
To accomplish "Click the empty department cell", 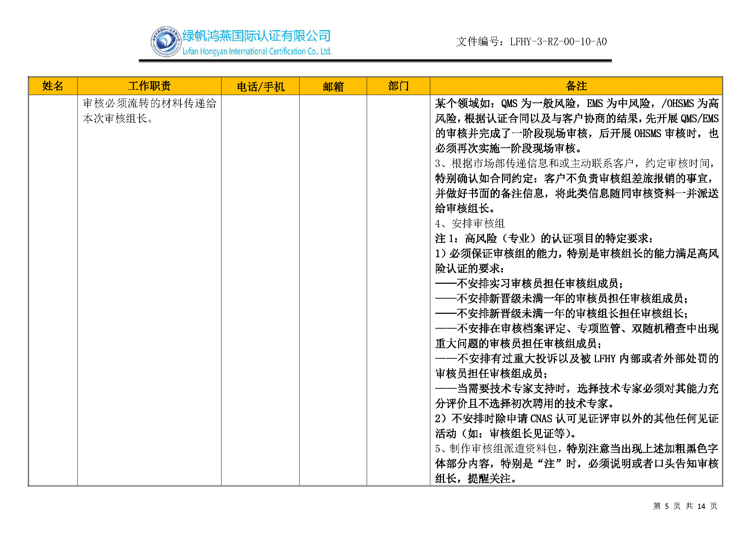I will pyautogui.click(x=398, y=290).
